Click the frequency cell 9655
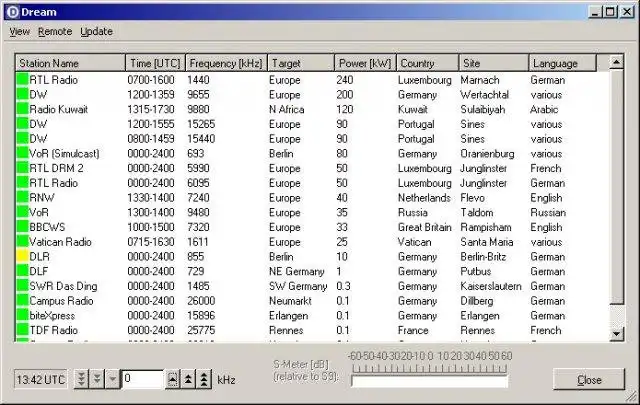The height and width of the screenshot is (405, 640). 198,94
